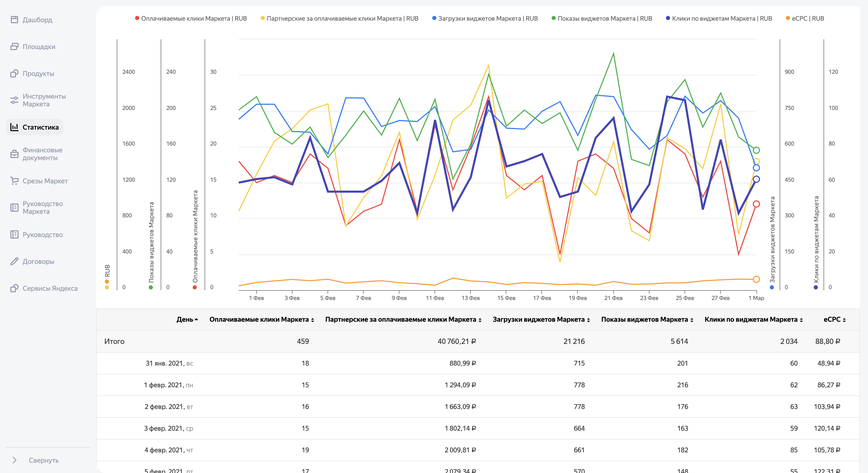The height and width of the screenshot is (473, 868).
Task: Click the Инструменты Маркета sliders icon
Action: (14, 100)
